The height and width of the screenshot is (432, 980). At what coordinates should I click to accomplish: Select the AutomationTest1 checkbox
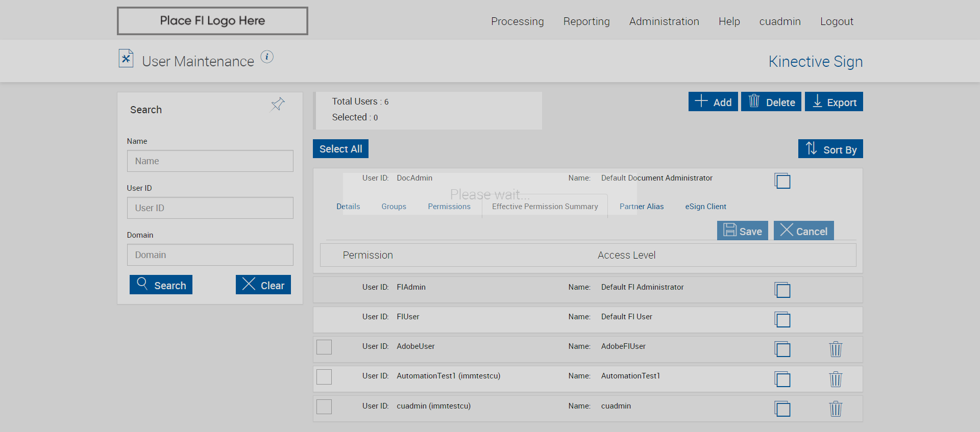(324, 377)
